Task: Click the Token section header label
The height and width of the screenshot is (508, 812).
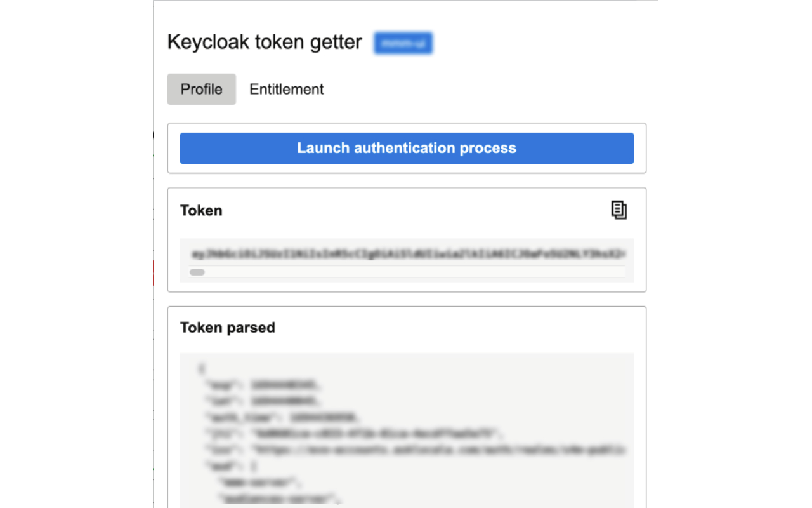Action: pyautogui.click(x=201, y=210)
